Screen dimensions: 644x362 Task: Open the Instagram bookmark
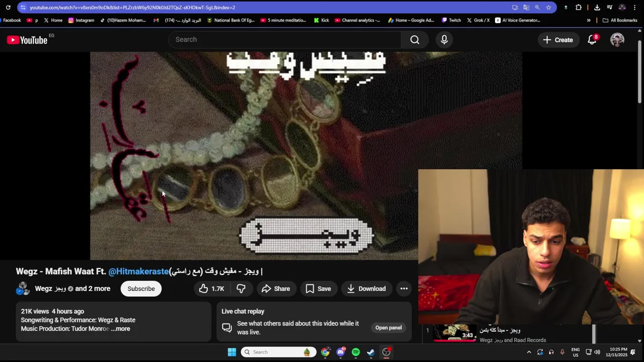(81, 20)
